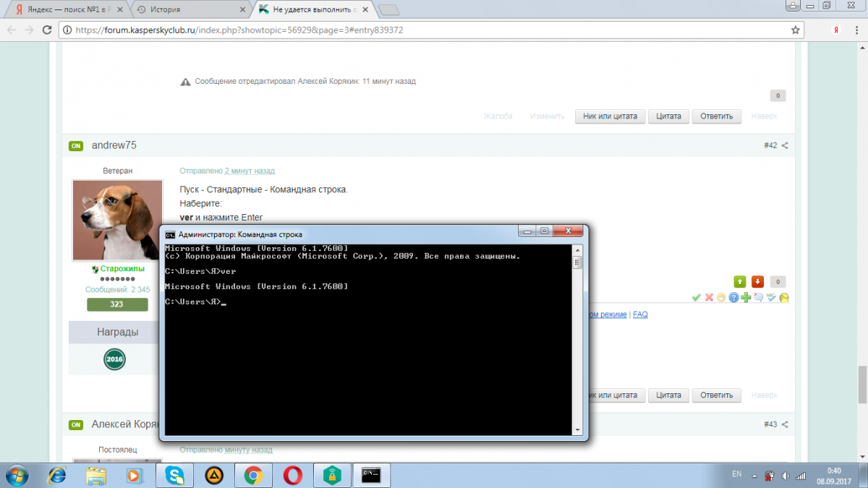Open Skype from the taskbar
This screenshot has width=868, height=488.
pyautogui.click(x=174, y=475)
